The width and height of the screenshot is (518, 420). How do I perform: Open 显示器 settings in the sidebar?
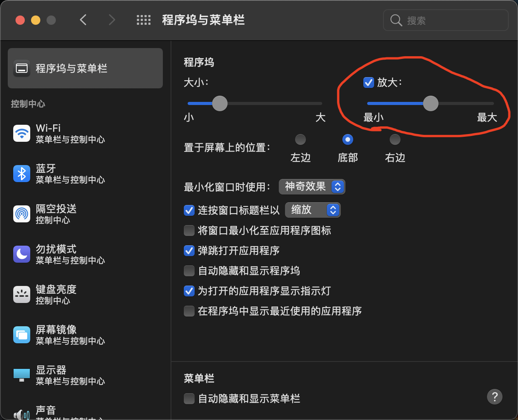pos(85,375)
